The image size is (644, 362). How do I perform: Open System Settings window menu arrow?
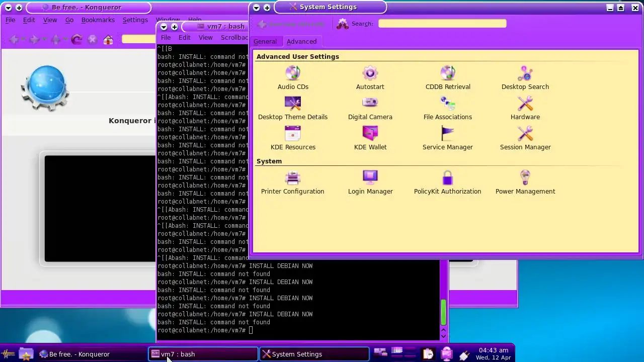tap(256, 8)
